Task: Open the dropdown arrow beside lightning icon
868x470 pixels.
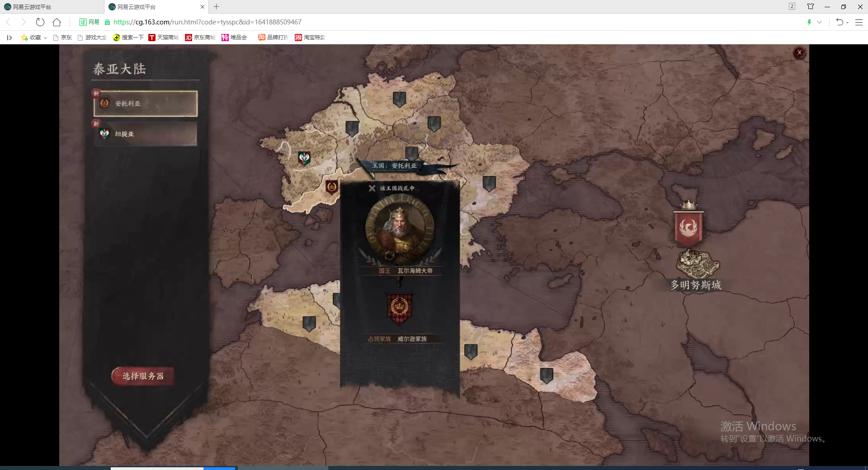Action: point(819,22)
